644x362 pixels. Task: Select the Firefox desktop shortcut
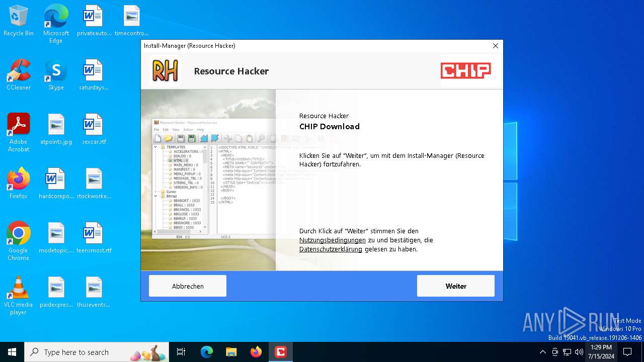coord(19,184)
